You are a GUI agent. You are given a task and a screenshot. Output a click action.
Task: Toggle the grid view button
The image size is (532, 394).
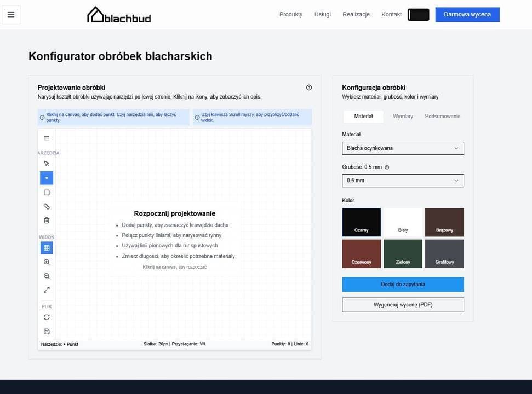click(x=47, y=248)
